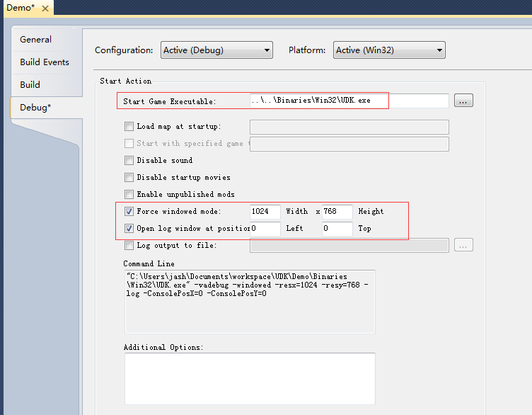The image size is (532, 415).
Task: Close the Demo document tab
Action: coord(45,8)
